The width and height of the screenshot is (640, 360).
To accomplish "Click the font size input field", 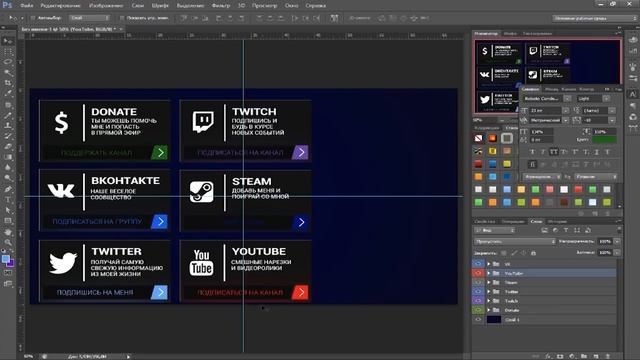I will pos(545,111).
